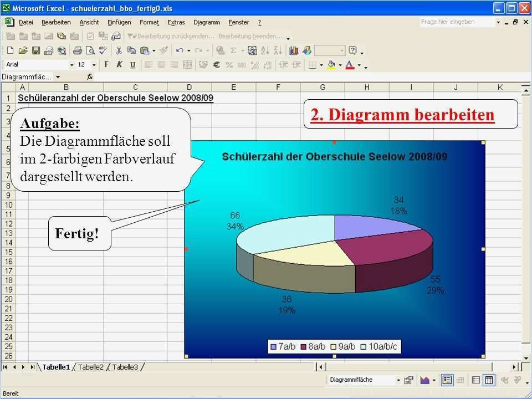The height and width of the screenshot is (399, 532).
Task: Click the vertical scrollbar down arrow
Action: coord(526,357)
